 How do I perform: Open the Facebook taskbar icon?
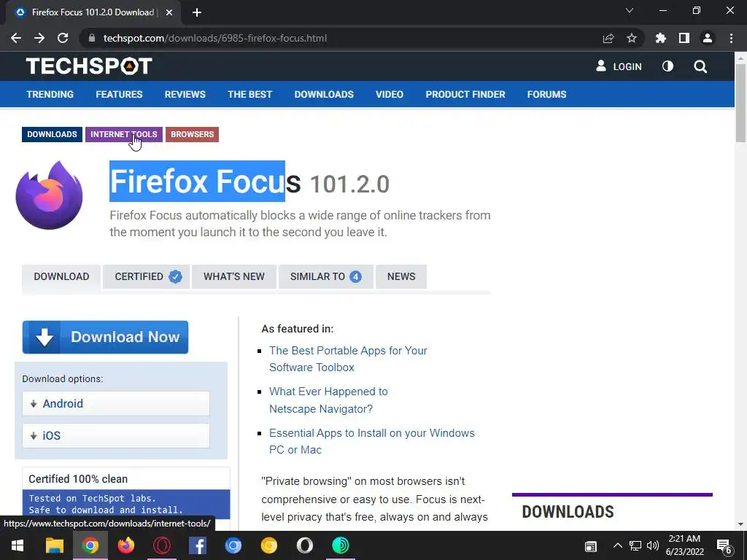coord(197,545)
